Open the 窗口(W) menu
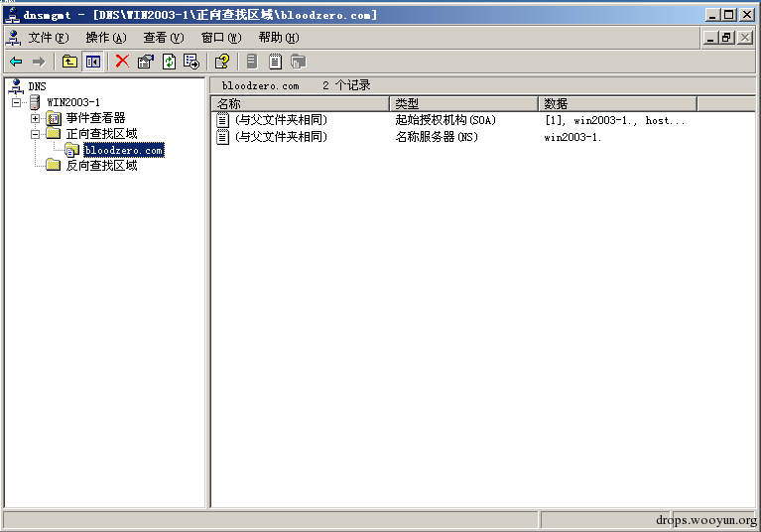The width and height of the screenshot is (761, 532). [221, 38]
